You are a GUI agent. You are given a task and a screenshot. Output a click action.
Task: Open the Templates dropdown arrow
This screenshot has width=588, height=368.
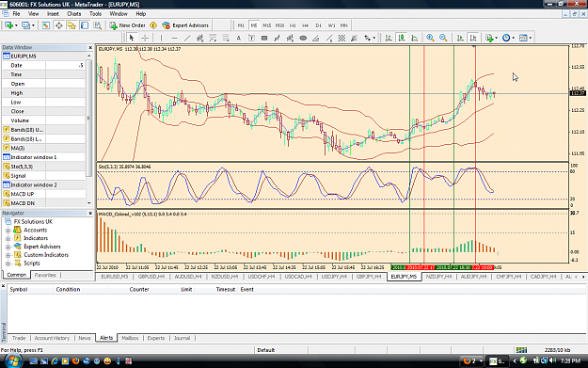point(530,38)
